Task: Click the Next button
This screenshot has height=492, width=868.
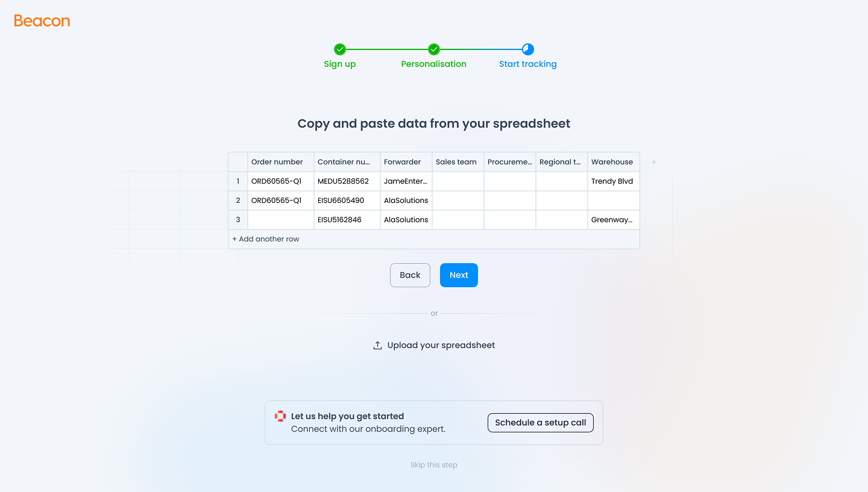Action: click(459, 275)
